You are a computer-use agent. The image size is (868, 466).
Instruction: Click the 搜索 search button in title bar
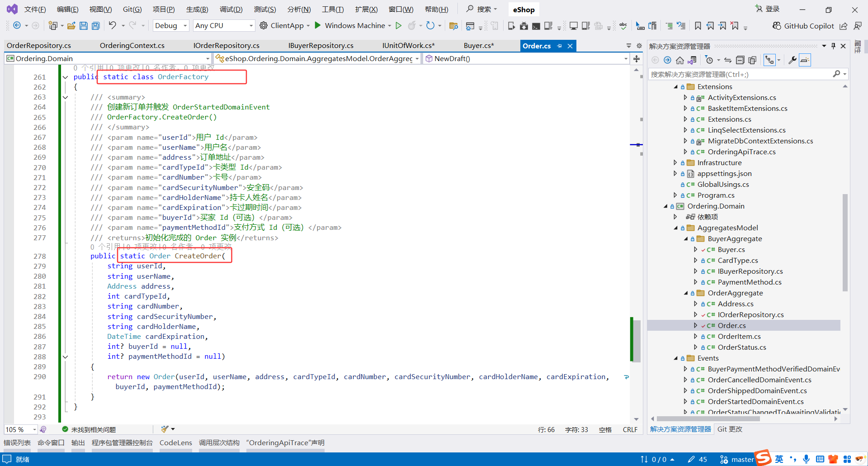point(482,9)
